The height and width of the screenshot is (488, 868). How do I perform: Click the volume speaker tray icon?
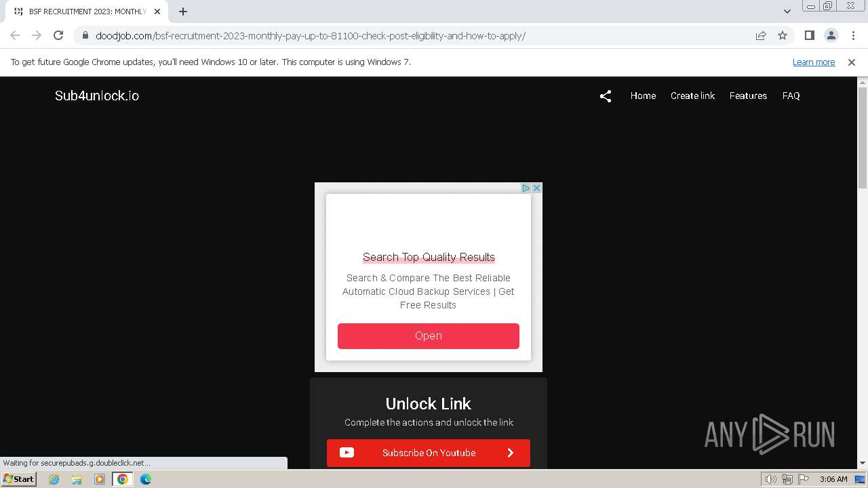pyautogui.click(x=770, y=479)
